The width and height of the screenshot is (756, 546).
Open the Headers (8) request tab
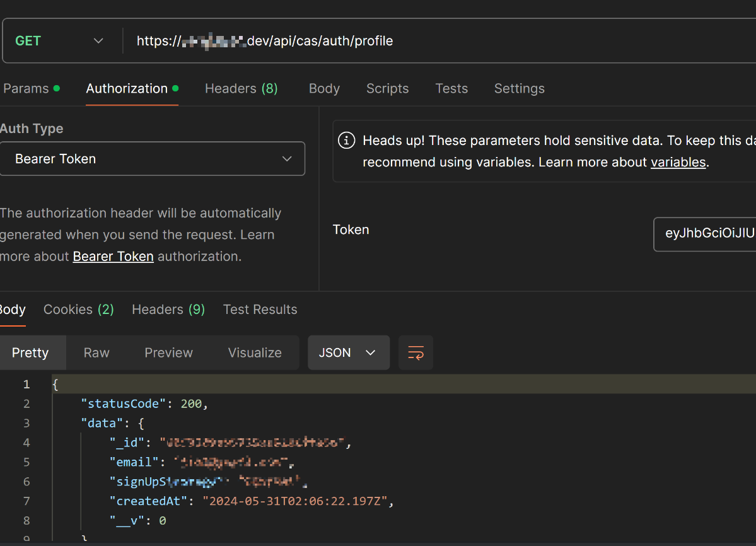pos(241,89)
